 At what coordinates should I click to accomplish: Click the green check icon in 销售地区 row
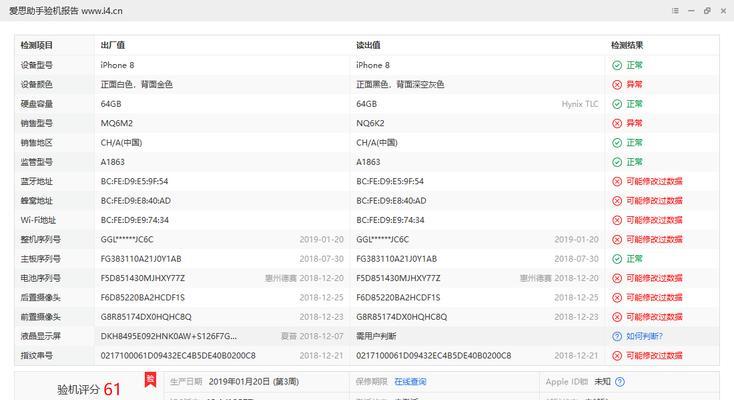tap(617, 143)
